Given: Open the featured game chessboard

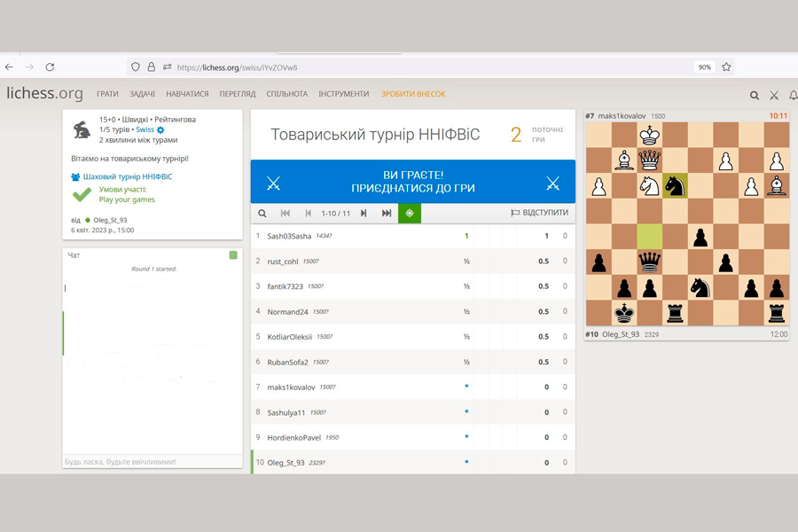Looking at the screenshot, I should point(687,223).
